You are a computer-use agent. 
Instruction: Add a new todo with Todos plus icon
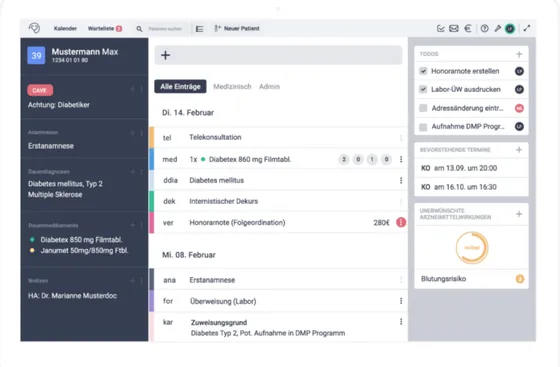519,54
